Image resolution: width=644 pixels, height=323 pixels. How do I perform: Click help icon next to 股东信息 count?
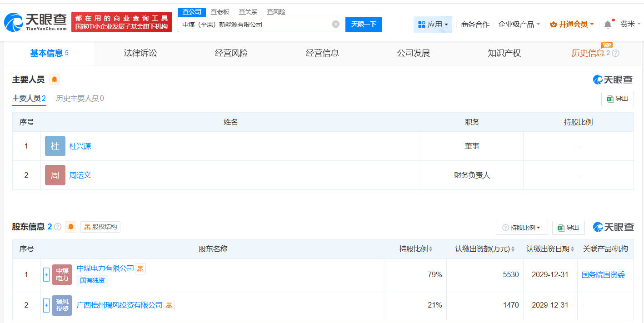pos(58,227)
